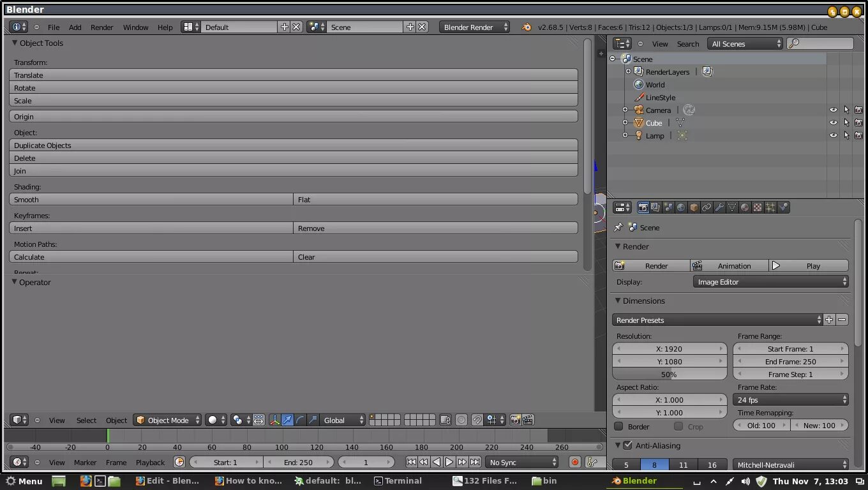
Task: Open the Render Presets dropdown
Action: tap(718, 320)
